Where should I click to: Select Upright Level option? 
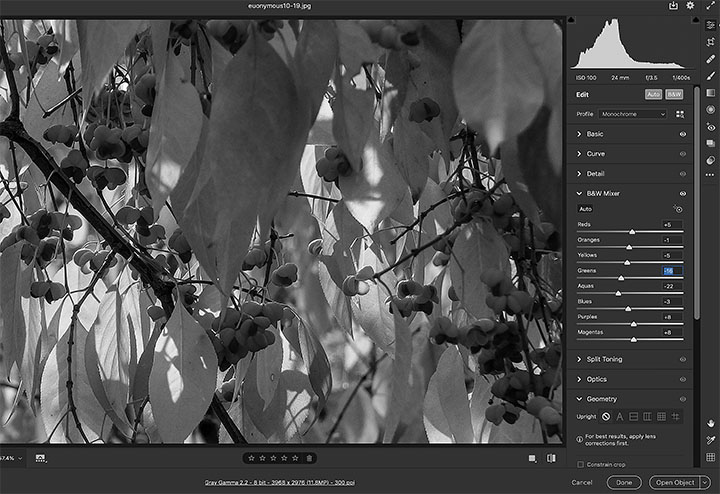coord(634,417)
